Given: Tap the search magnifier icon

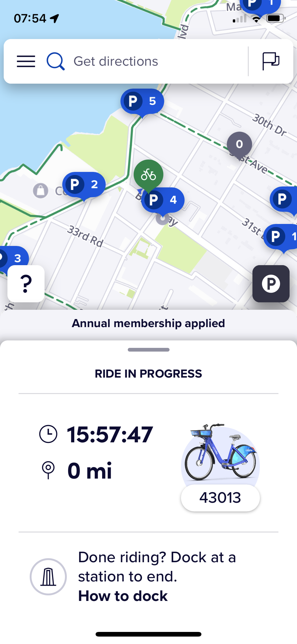Looking at the screenshot, I should coord(56,61).
